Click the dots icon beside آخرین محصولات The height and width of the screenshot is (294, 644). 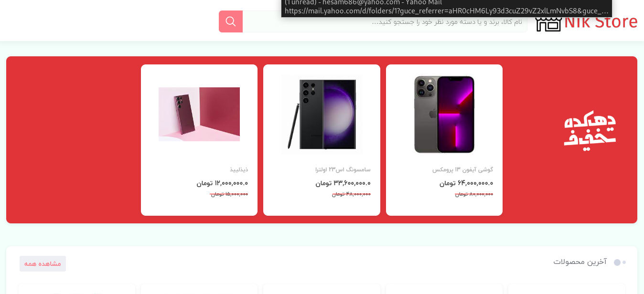(620, 262)
